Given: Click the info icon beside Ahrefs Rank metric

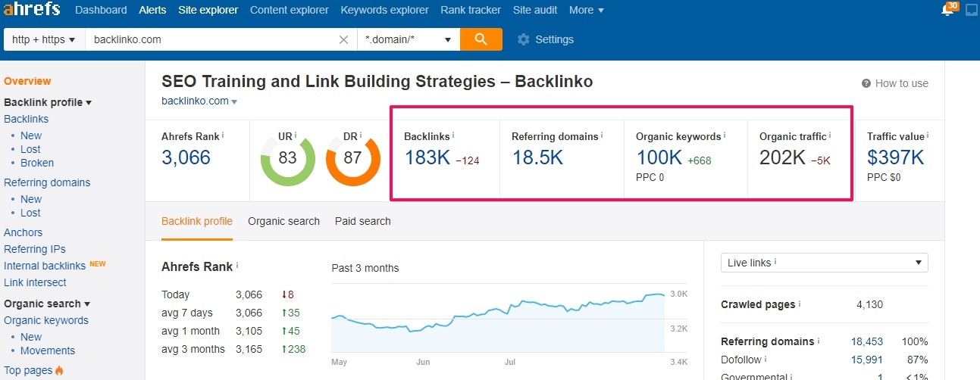Looking at the screenshot, I should pos(223,136).
